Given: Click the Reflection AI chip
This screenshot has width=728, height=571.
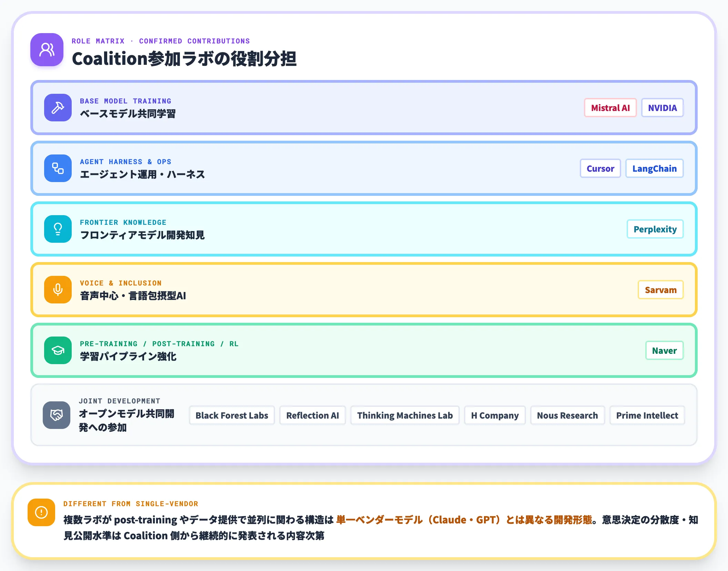Looking at the screenshot, I should pyautogui.click(x=312, y=415).
